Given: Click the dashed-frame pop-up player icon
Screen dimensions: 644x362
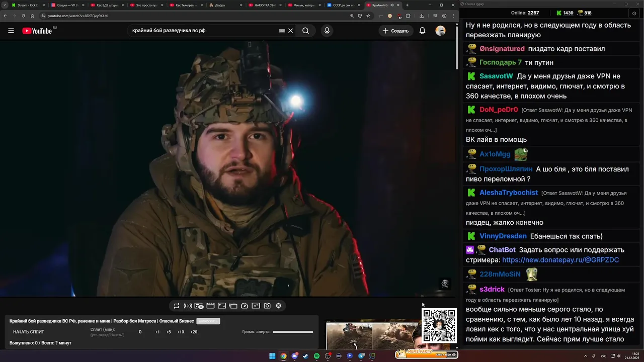Looking at the screenshot, I should pyautogui.click(x=233, y=306).
